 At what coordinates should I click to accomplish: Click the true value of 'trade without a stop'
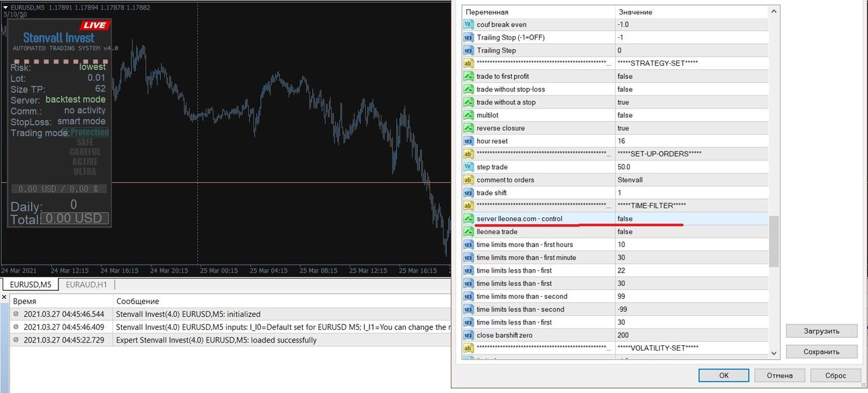tap(623, 102)
